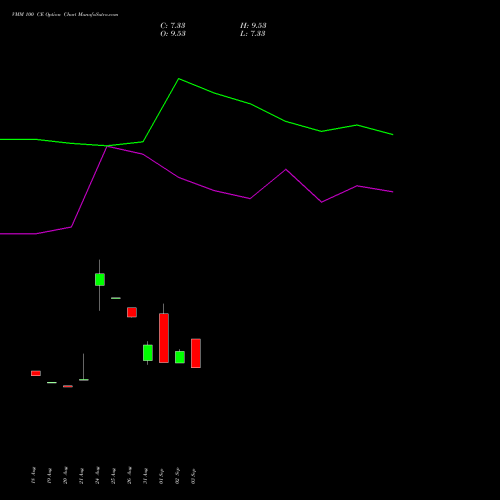500x500 pixels.
Task: Select the 02 Sep date label
Action: [x=177, y=476]
